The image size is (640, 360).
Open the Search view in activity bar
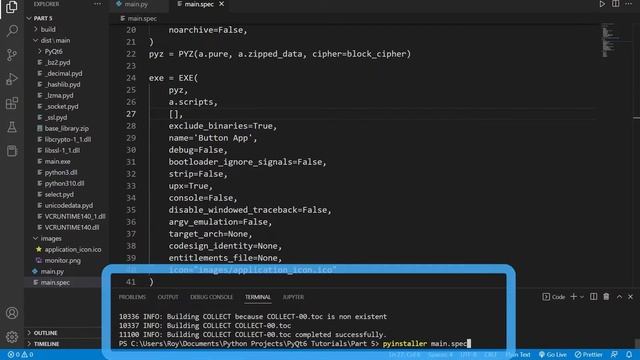pyautogui.click(x=12, y=31)
